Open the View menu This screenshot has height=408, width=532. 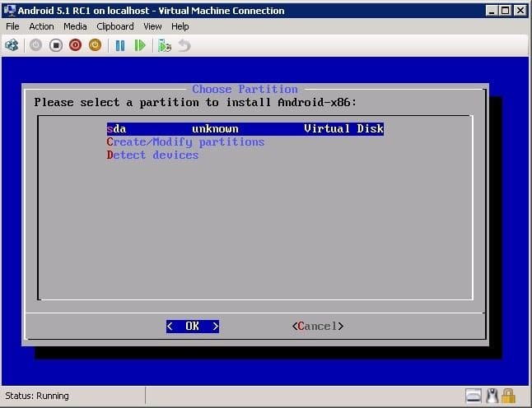point(152,26)
